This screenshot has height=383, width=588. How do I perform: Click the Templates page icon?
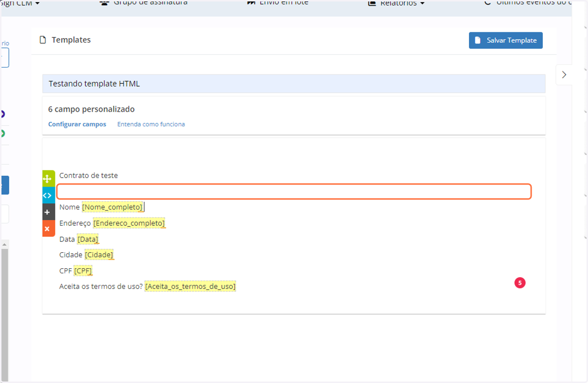coord(43,40)
